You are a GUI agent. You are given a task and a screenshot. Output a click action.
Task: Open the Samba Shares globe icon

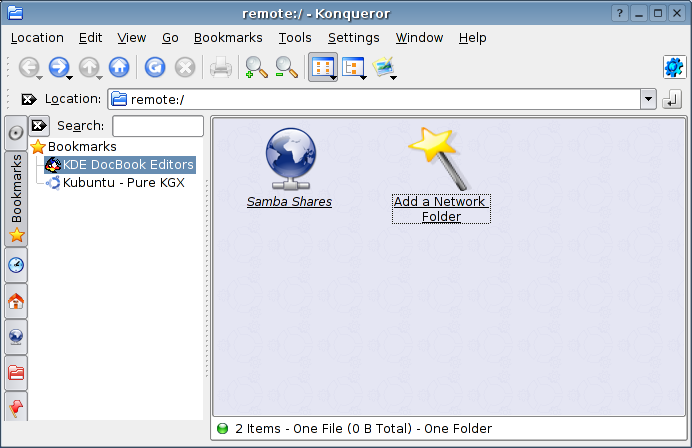point(290,159)
